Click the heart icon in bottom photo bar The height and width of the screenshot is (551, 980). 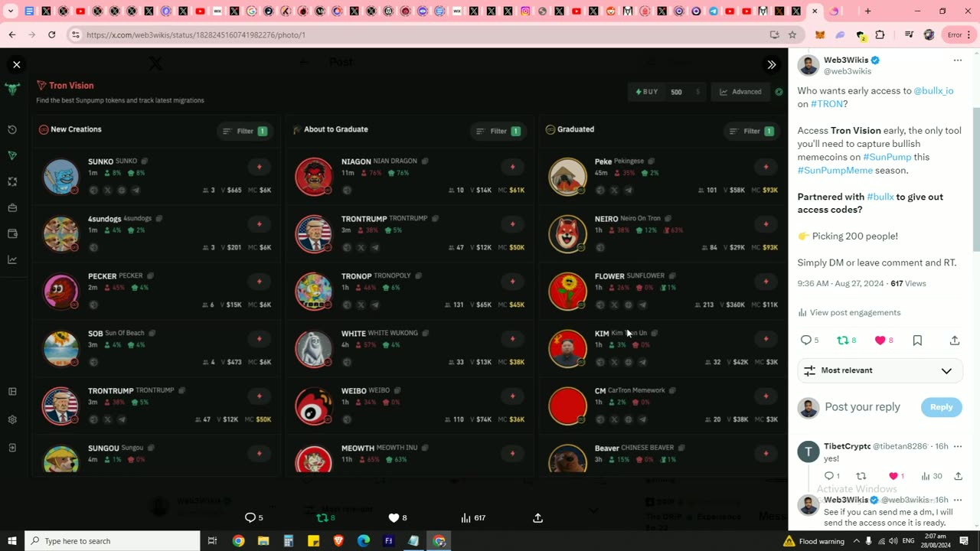394,518
